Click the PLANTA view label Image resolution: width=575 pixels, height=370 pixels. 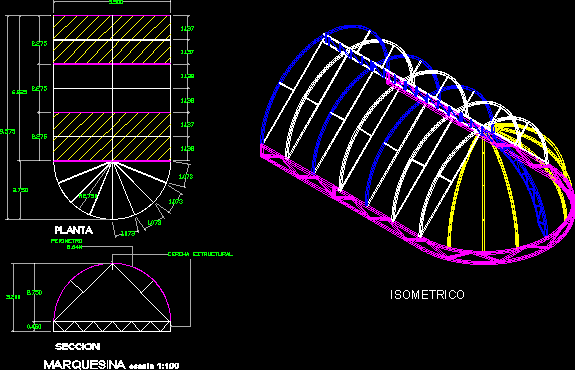[73, 230]
